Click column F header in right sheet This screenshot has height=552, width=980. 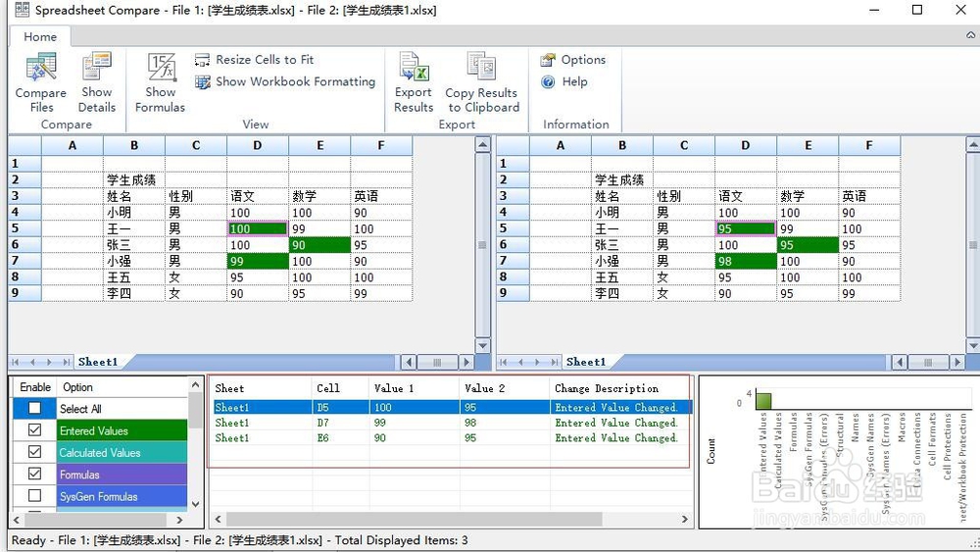pyautogui.click(x=869, y=146)
